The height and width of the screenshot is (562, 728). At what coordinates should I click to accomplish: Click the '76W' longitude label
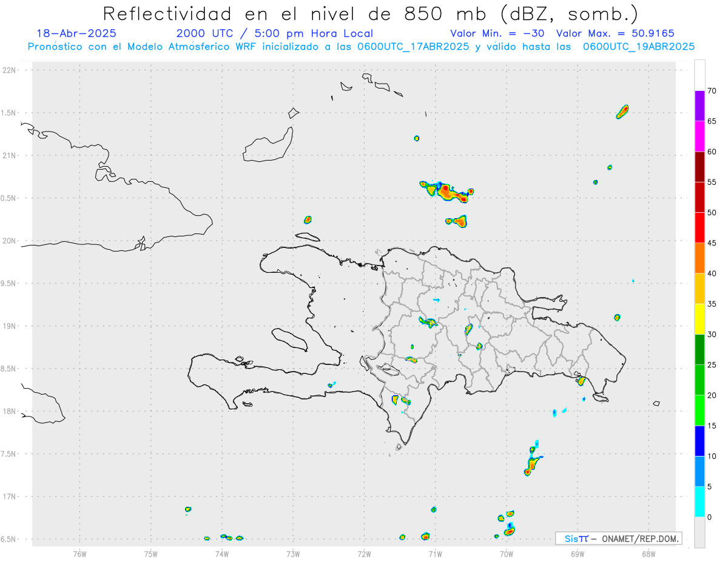coord(79,554)
